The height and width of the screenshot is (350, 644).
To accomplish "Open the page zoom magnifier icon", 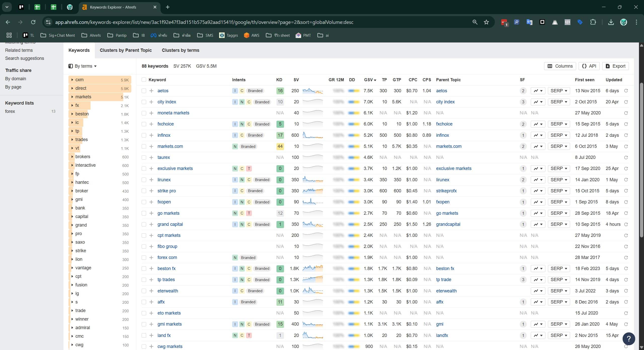I will pos(475,22).
